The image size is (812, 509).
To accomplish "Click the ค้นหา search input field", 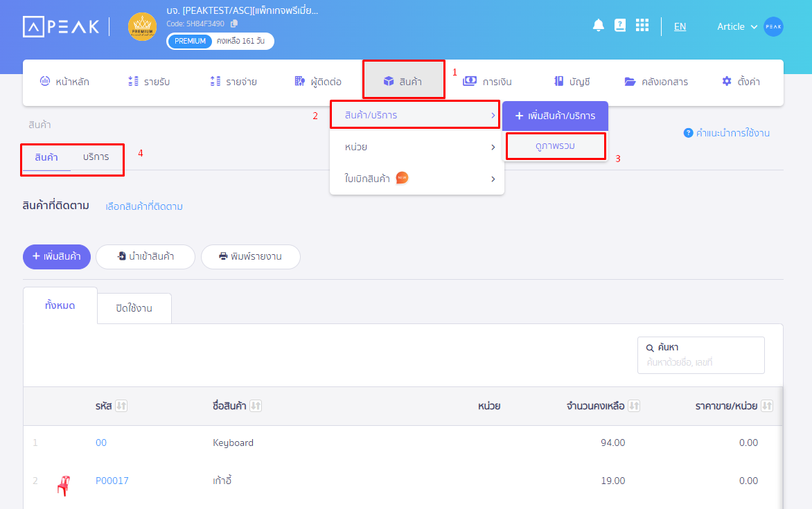I will (700, 362).
